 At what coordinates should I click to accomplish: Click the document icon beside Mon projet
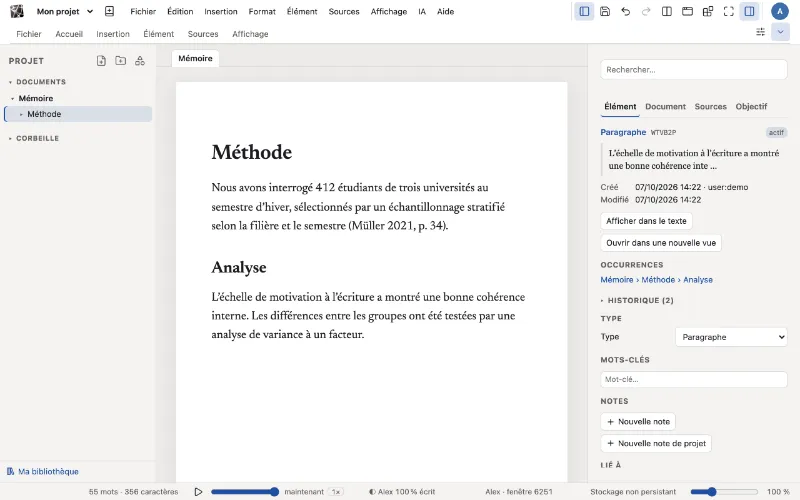[x=109, y=11]
